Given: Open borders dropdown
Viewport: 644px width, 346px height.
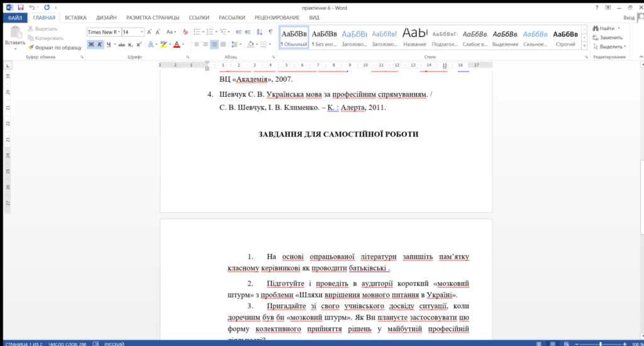Looking at the screenshot, I should pyautogui.click(x=270, y=45).
